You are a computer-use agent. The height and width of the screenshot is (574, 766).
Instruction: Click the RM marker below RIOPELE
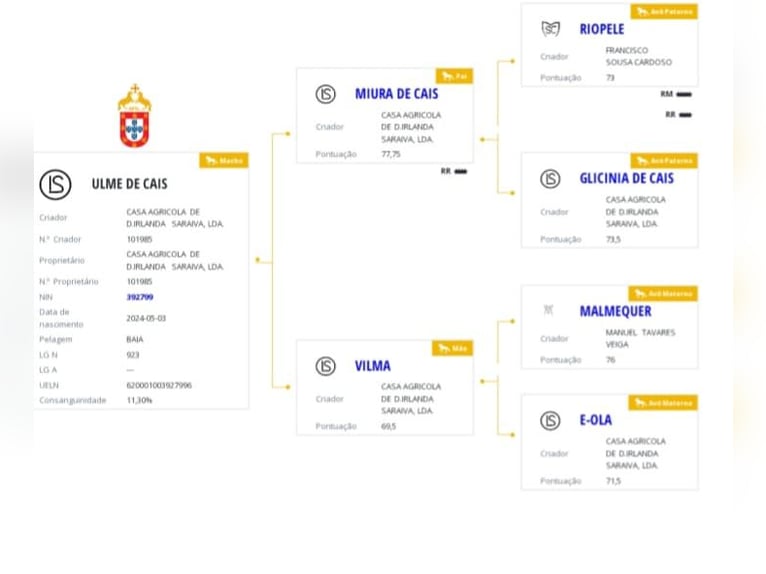pyautogui.click(x=676, y=94)
